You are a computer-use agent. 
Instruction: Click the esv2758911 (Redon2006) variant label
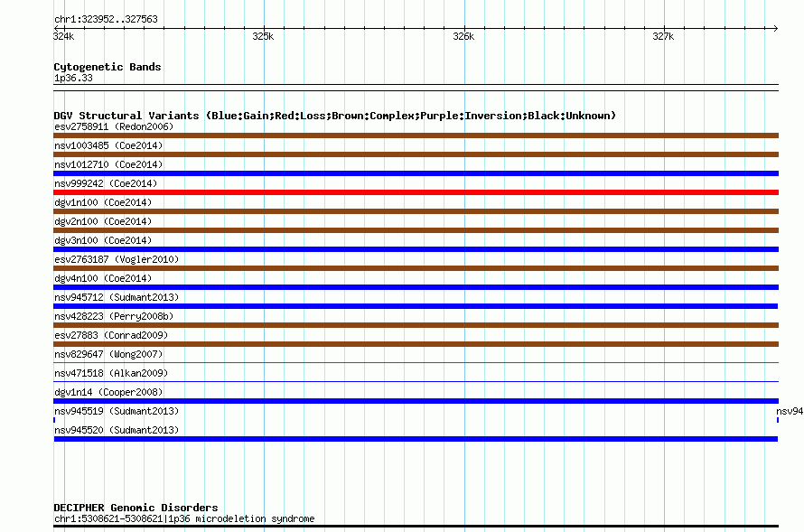(114, 126)
